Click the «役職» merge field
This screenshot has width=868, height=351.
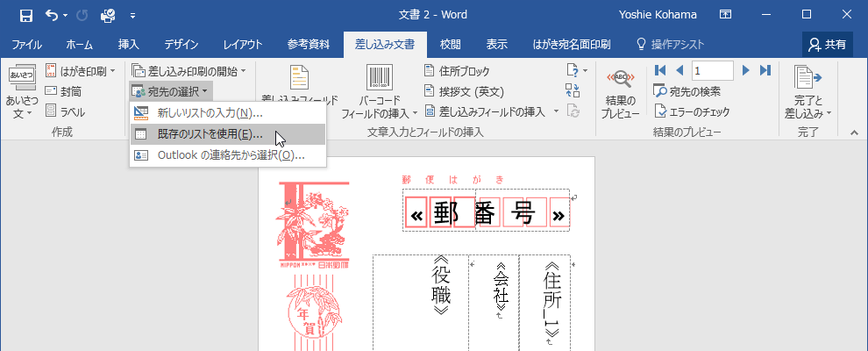click(441, 286)
